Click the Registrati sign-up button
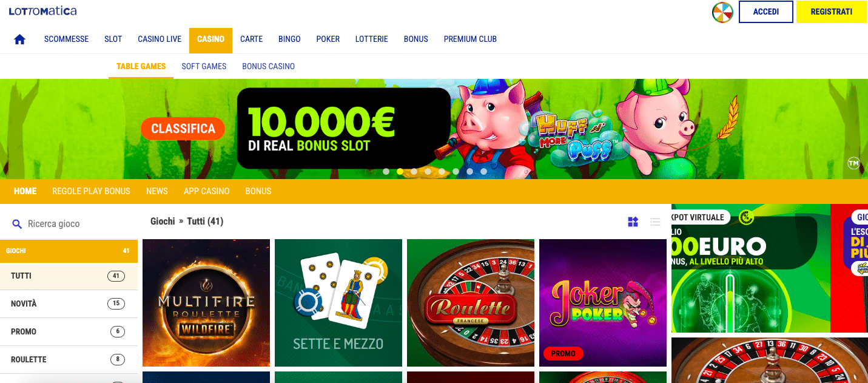The height and width of the screenshot is (383, 868). tap(831, 12)
